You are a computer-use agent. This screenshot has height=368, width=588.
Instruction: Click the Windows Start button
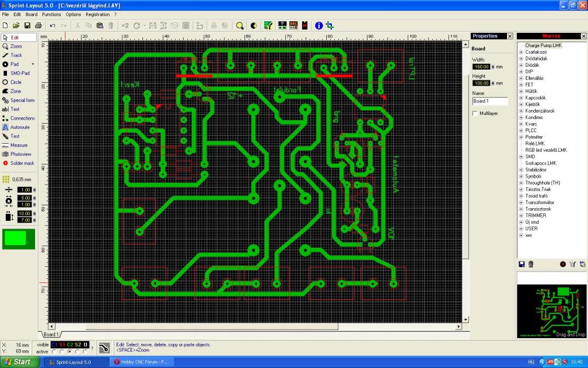point(20,362)
